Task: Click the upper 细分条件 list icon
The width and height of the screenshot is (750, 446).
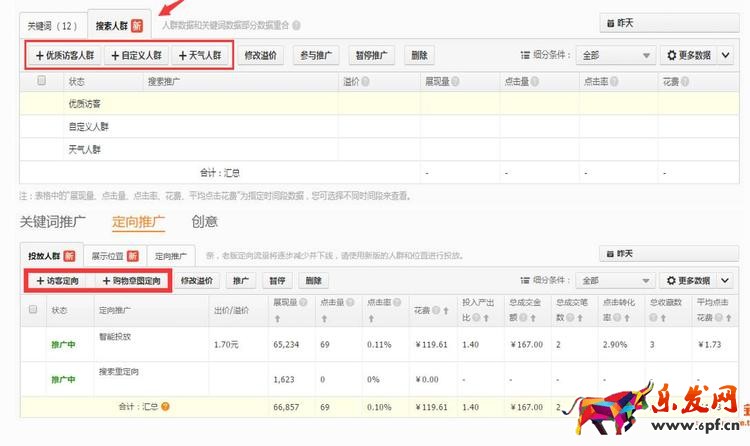Action: [x=526, y=56]
